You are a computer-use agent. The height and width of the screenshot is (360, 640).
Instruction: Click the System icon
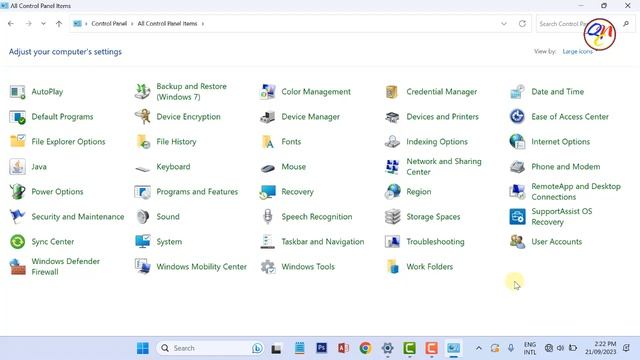(142, 242)
